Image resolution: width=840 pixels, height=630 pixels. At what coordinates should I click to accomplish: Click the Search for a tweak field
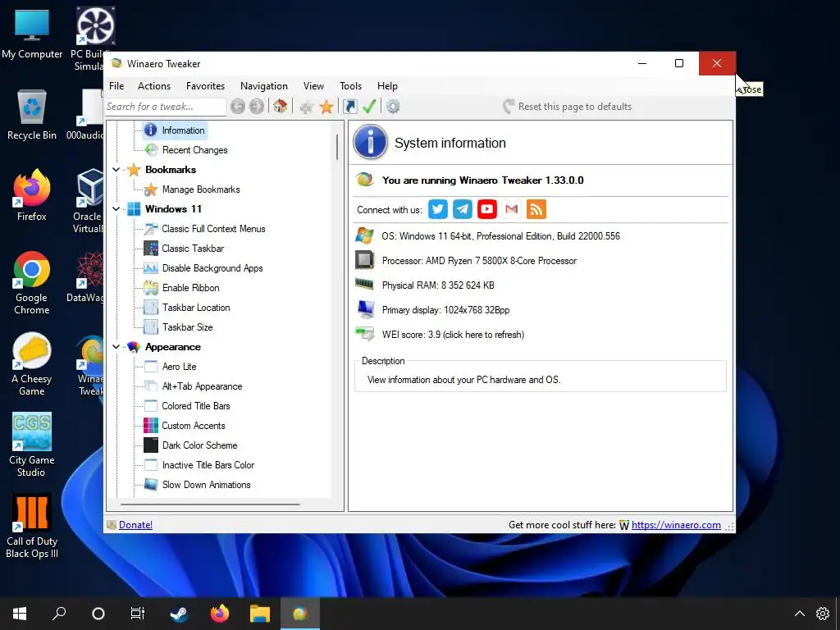coord(165,107)
